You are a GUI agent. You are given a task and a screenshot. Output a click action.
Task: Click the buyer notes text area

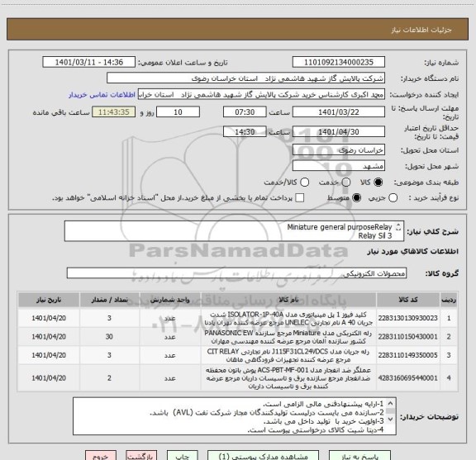[x=235, y=416]
